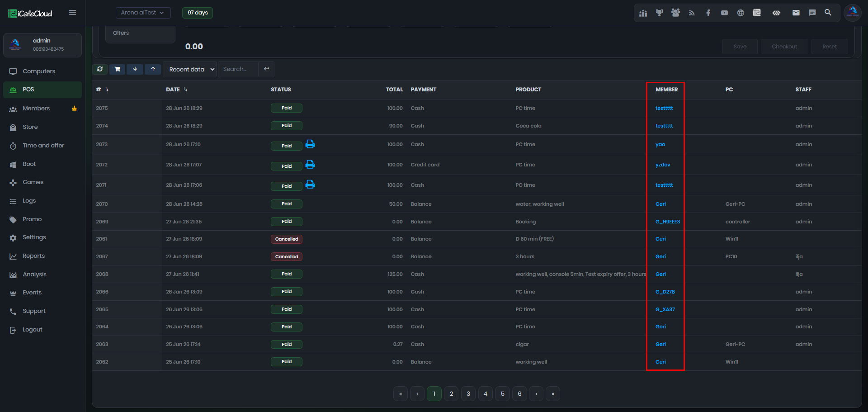Toggle the sidebar with the hamburger icon
Viewport: 868px width, 412px height.
(x=72, y=13)
